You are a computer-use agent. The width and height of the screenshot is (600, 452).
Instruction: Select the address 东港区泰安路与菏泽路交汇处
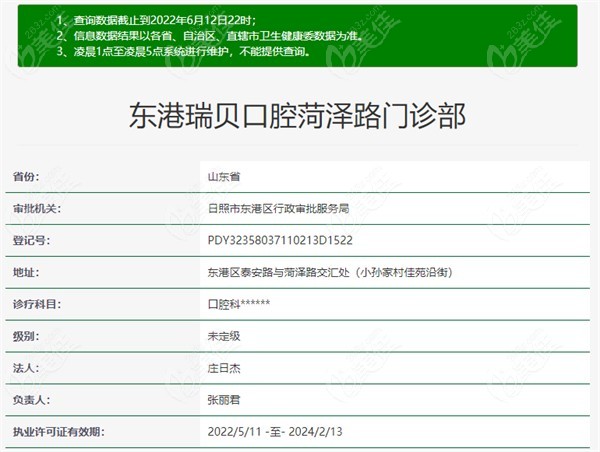click(x=278, y=272)
